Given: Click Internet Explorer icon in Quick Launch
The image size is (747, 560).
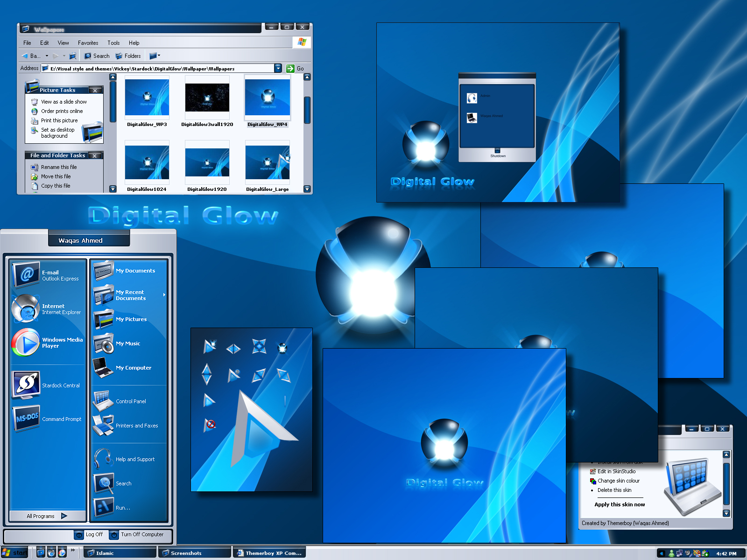Looking at the screenshot, I should pos(51,553).
